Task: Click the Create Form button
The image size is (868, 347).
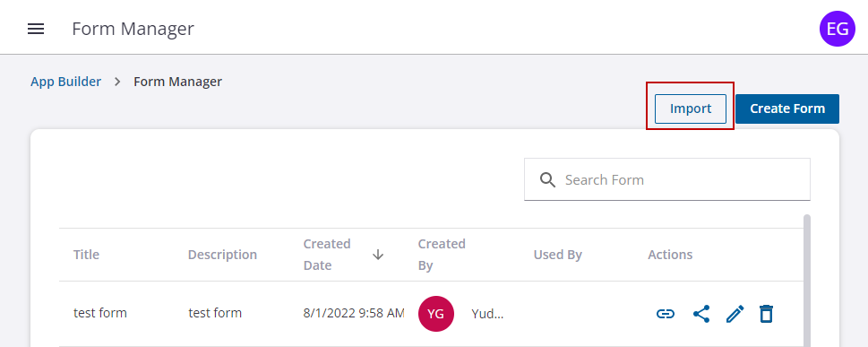Action: pyautogui.click(x=787, y=108)
